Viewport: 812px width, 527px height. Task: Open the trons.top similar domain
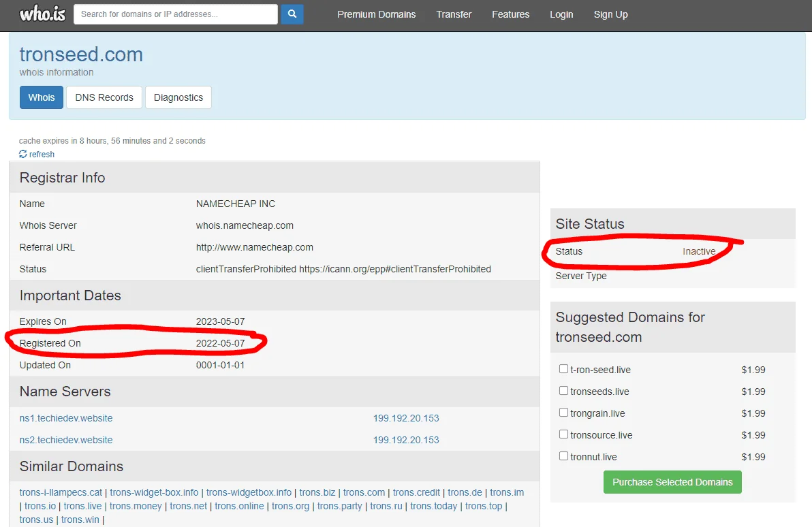coord(483,506)
